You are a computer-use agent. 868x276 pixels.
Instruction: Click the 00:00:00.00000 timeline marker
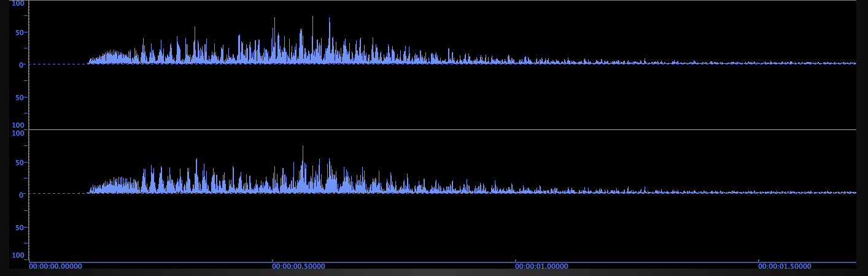55,267
